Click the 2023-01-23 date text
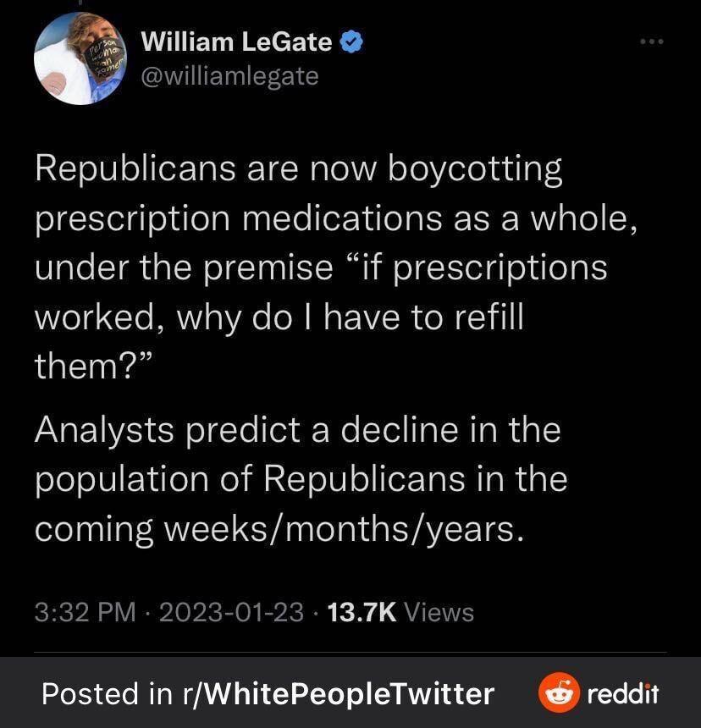This screenshot has height=728, width=701. click(231, 611)
